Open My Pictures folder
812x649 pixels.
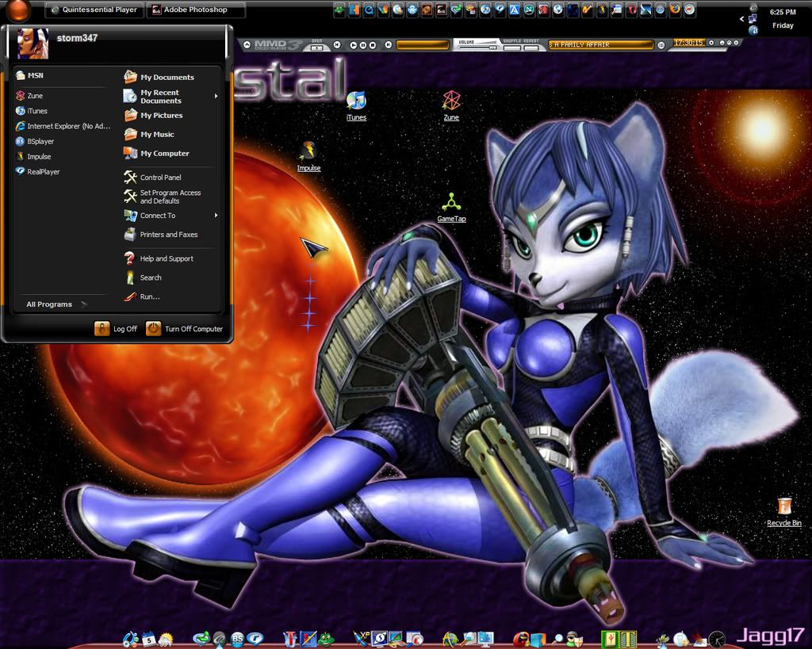coord(153,116)
